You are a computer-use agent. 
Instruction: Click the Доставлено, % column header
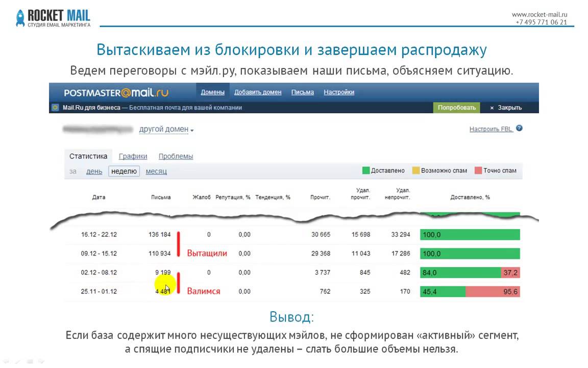[470, 197]
